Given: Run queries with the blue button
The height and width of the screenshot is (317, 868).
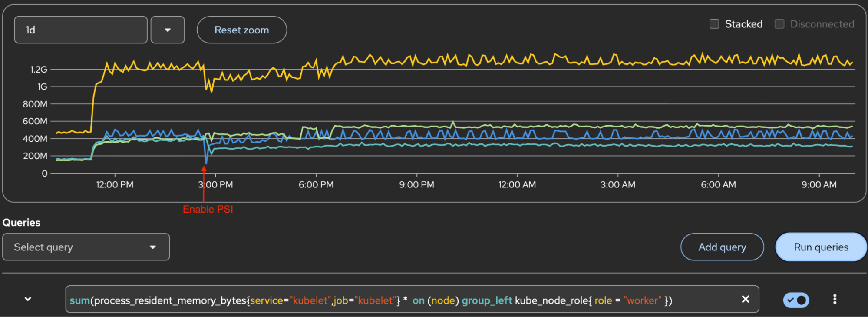Looking at the screenshot, I should coord(821,247).
